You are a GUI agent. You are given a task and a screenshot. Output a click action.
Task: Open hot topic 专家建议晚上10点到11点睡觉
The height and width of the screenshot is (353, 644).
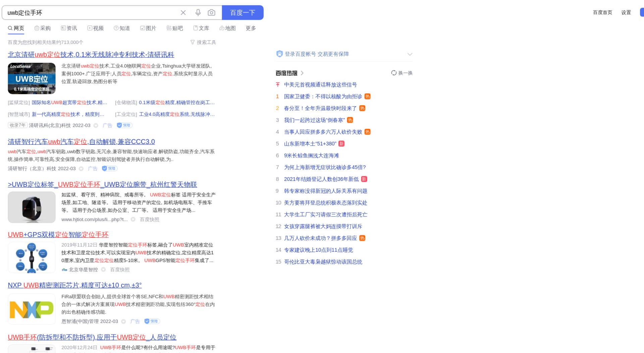[x=318, y=250]
